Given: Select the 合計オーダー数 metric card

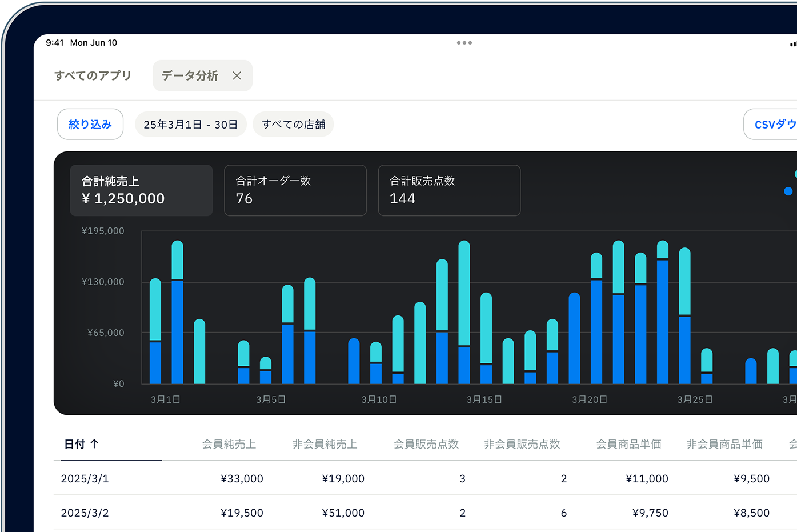Looking at the screenshot, I should click(295, 190).
